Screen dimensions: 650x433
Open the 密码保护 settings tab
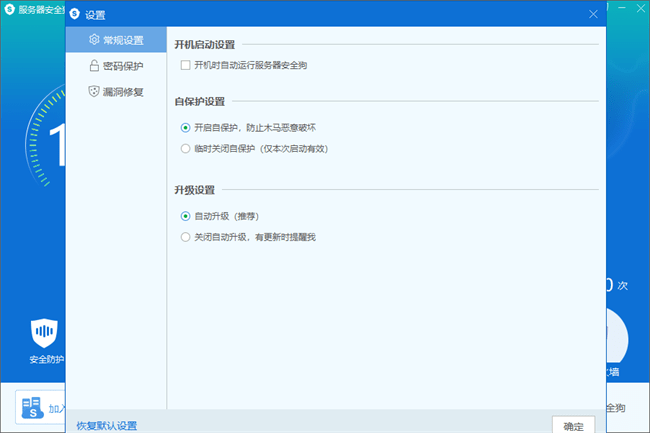pyautogui.click(x=122, y=66)
